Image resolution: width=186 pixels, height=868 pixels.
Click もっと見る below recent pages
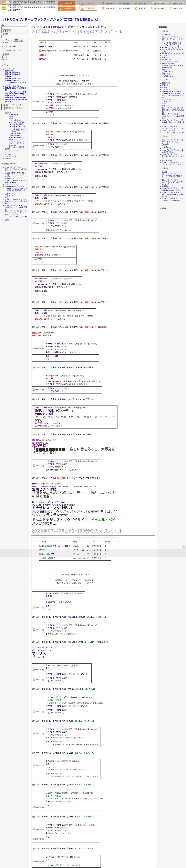[5, 220]
